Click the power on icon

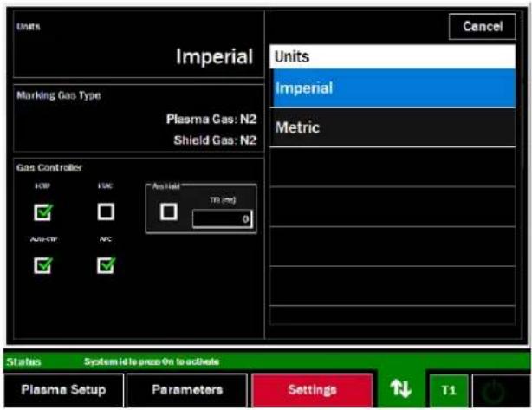pyautogui.click(x=494, y=391)
